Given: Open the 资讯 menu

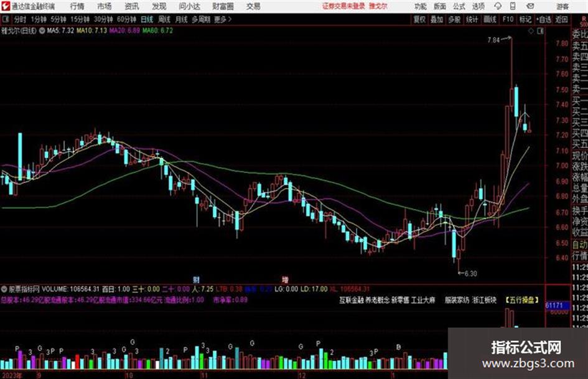Looking at the screenshot, I should pos(132,6).
